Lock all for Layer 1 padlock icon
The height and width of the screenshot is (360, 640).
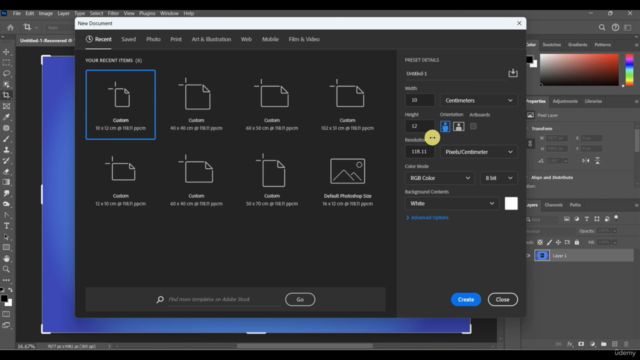(576, 242)
